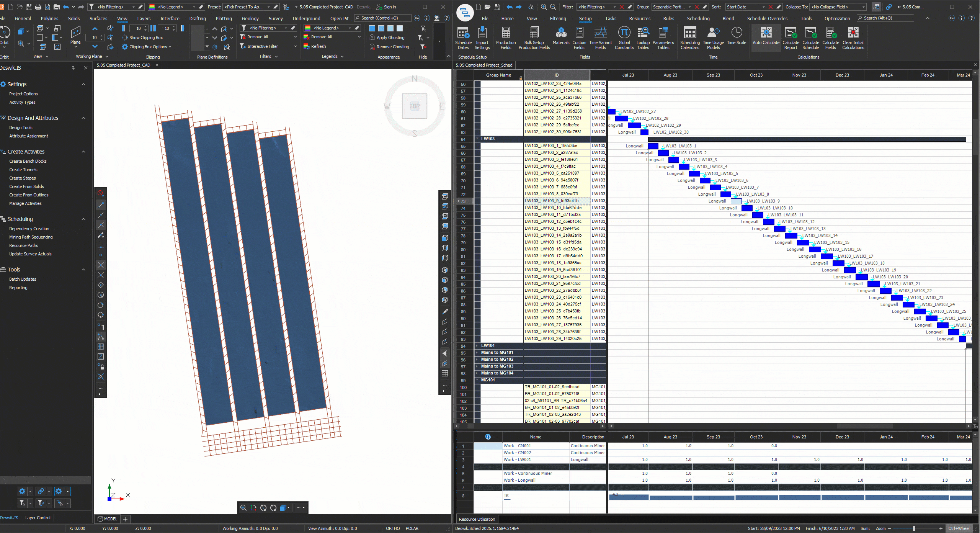
Task: Open the Resources ribbon tab
Action: pos(639,18)
